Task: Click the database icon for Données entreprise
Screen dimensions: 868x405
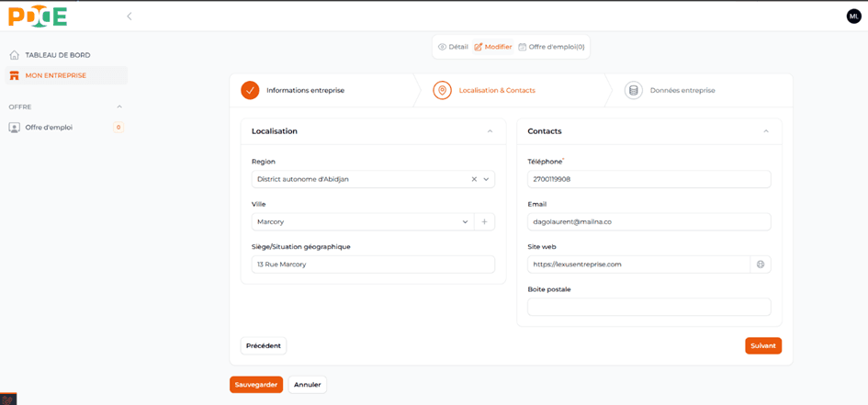Action: [633, 90]
